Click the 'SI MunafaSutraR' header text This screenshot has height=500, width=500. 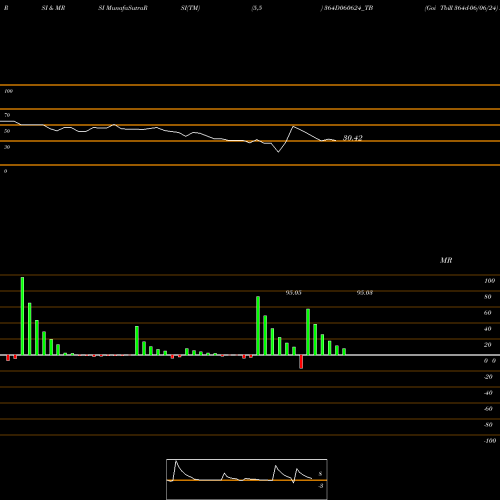pyautogui.click(x=123, y=8)
